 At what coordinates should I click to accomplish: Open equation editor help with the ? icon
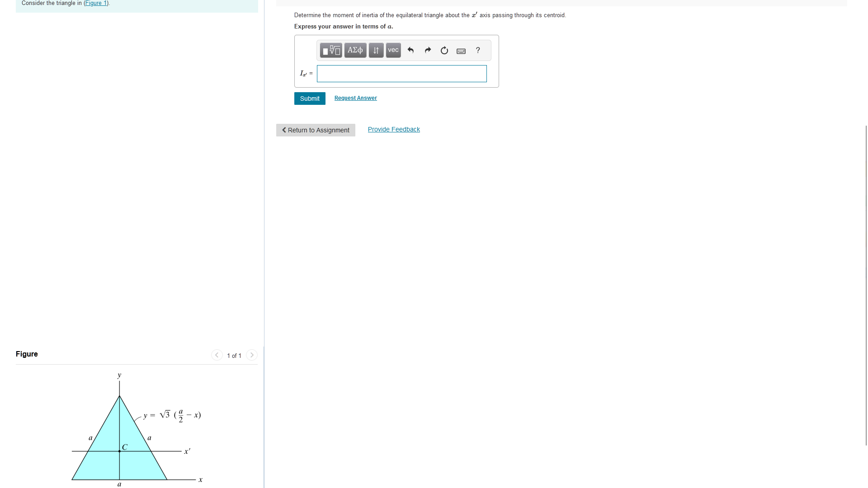point(478,50)
